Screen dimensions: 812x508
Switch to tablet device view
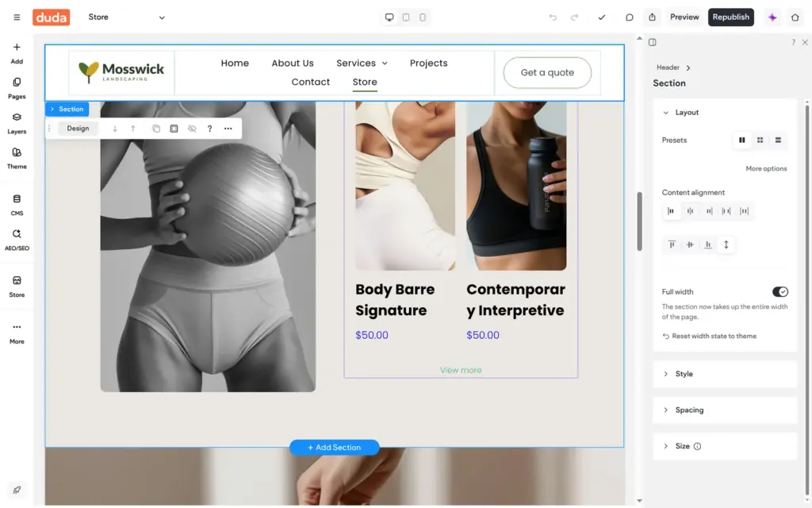point(406,17)
